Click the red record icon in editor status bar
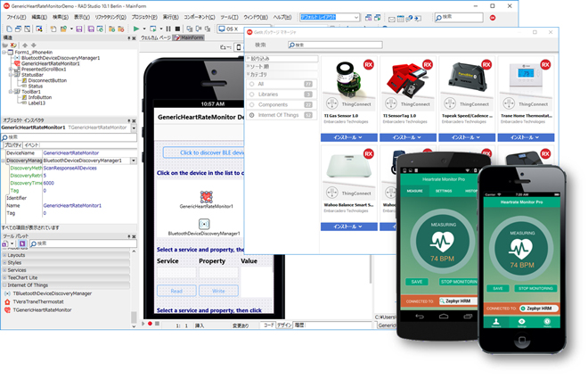Image resolution: width=588 pixels, height=379 pixels. coord(150,324)
